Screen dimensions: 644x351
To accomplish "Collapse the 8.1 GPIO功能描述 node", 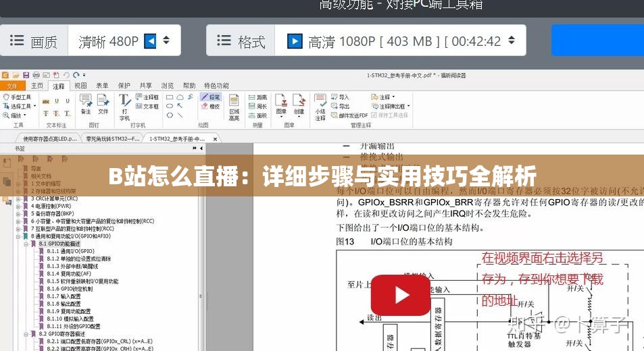I will point(26,244).
